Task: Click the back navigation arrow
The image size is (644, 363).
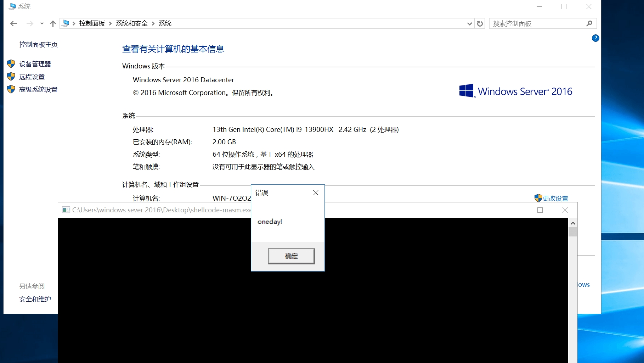Action: tap(14, 24)
